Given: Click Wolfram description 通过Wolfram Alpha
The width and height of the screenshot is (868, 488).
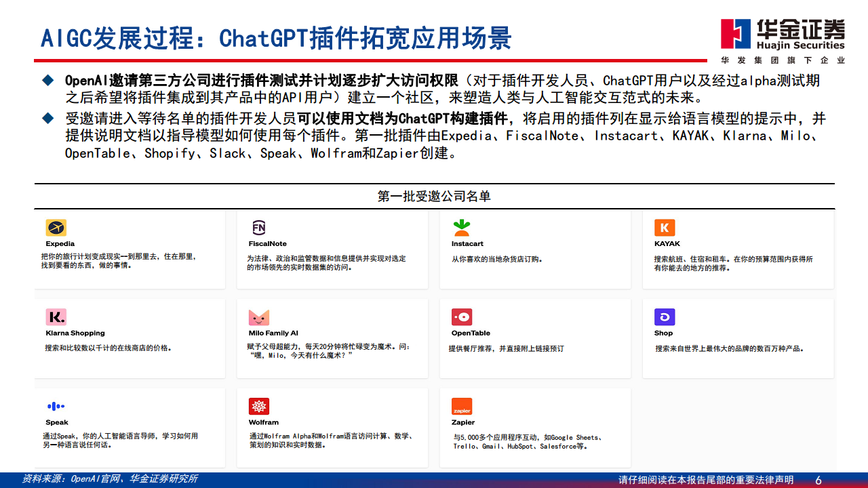Looking at the screenshot, I should (331, 441).
